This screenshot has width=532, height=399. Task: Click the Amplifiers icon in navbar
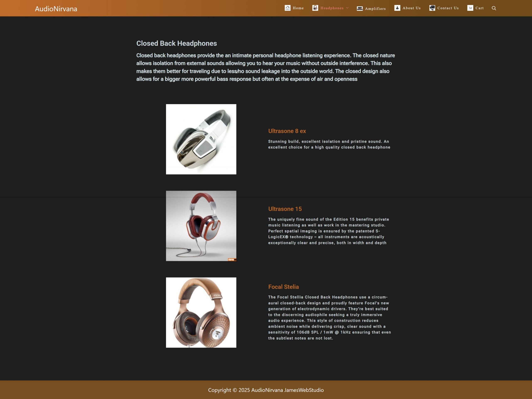click(360, 9)
